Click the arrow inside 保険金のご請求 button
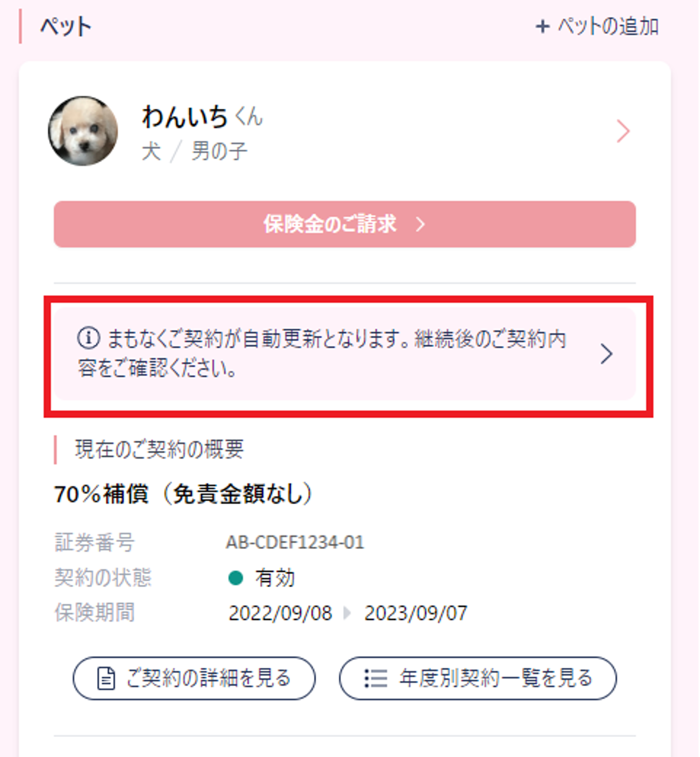The height and width of the screenshot is (757, 700). point(420,224)
